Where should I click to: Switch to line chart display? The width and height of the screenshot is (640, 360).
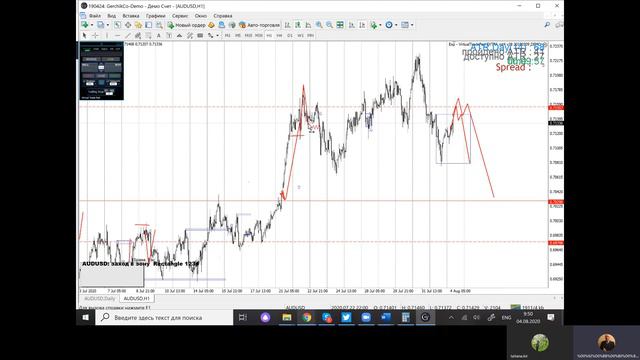click(x=308, y=25)
